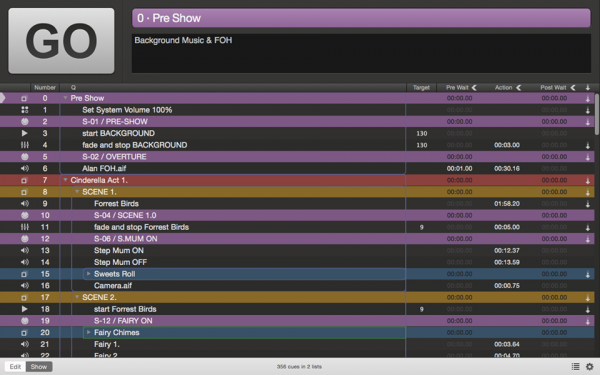This screenshot has height=375, width=600.
Task: Click start icon of start Forrest Birds
Action: pyautogui.click(x=24, y=309)
